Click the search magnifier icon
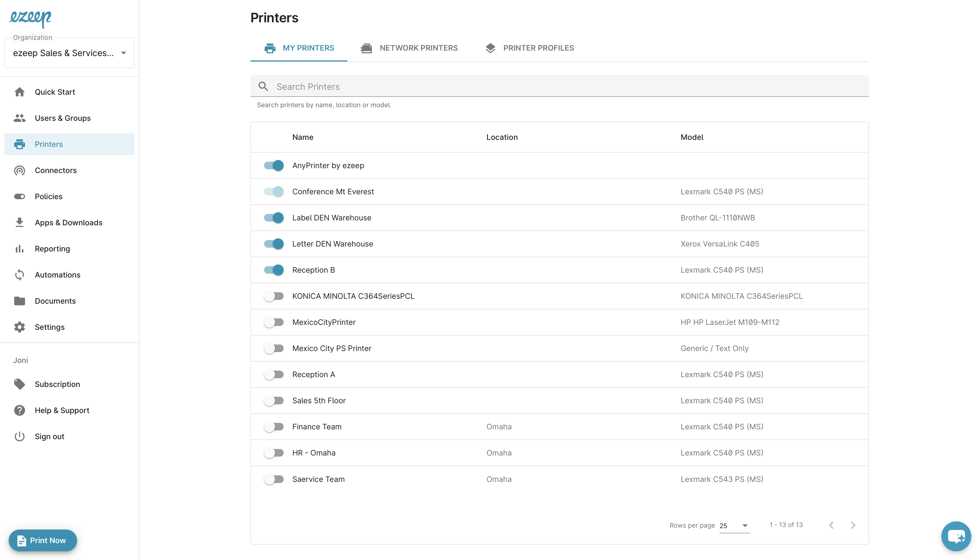The height and width of the screenshot is (560, 980). coord(263,87)
